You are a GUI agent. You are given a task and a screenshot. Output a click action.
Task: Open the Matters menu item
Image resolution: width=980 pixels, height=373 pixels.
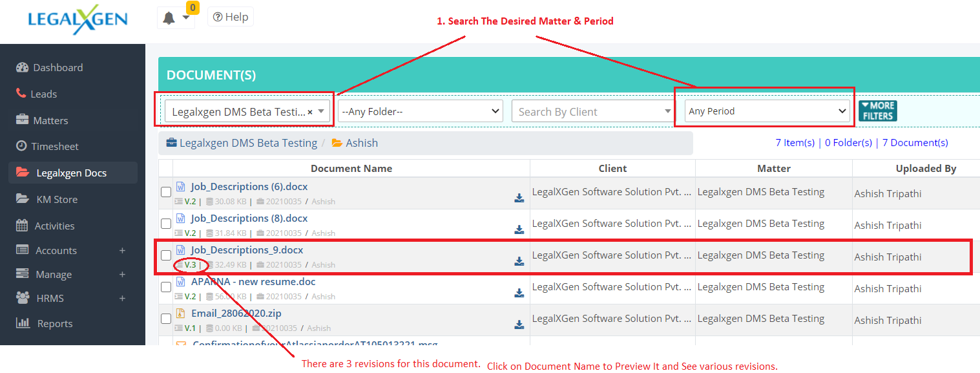point(50,120)
